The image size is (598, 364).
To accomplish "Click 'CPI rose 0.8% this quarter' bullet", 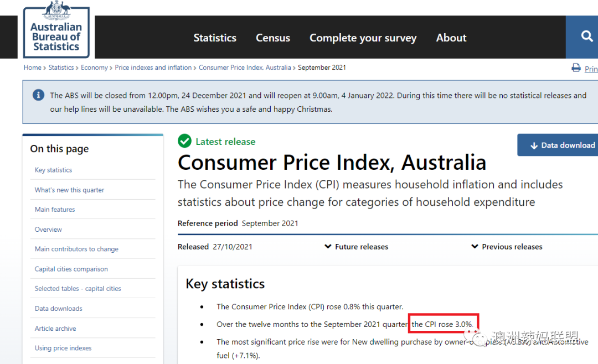I will click(x=310, y=307).
